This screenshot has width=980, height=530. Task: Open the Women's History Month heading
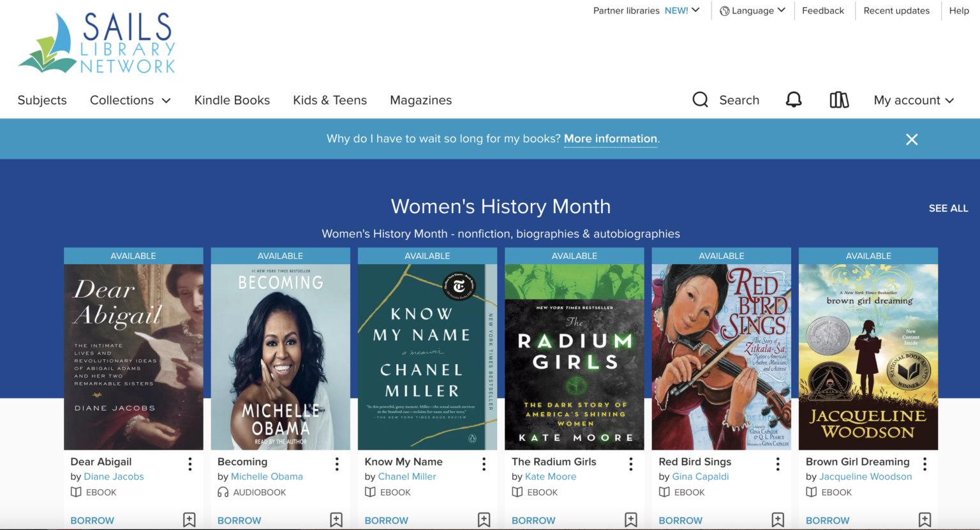501,207
